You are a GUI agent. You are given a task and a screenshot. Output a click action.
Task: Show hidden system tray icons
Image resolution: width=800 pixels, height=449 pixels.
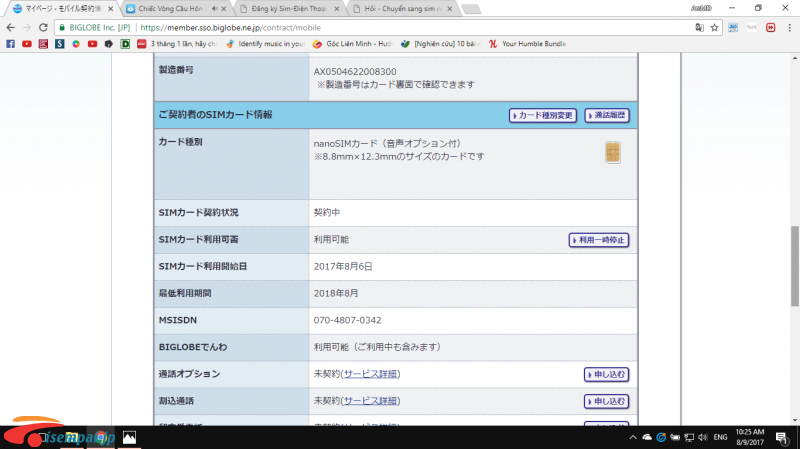coord(633,437)
